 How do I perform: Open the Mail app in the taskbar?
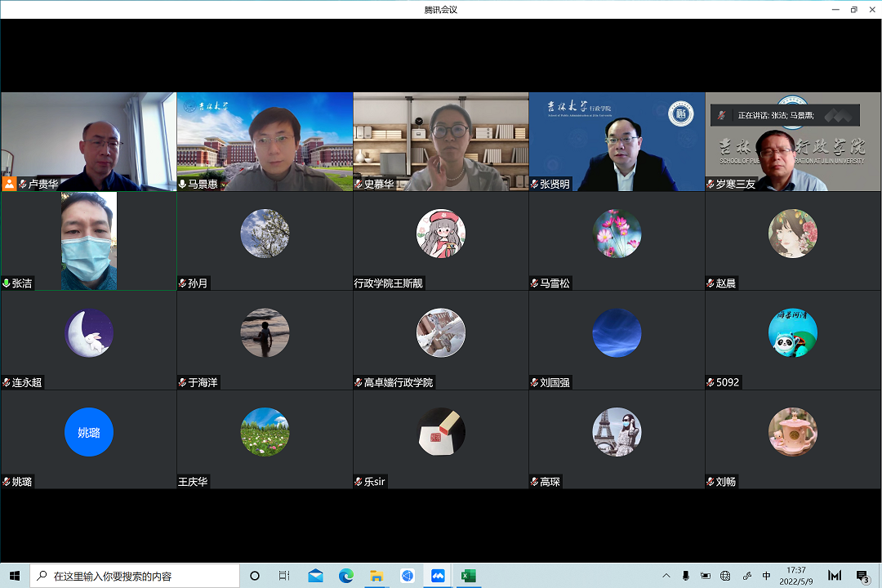pyautogui.click(x=315, y=576)
